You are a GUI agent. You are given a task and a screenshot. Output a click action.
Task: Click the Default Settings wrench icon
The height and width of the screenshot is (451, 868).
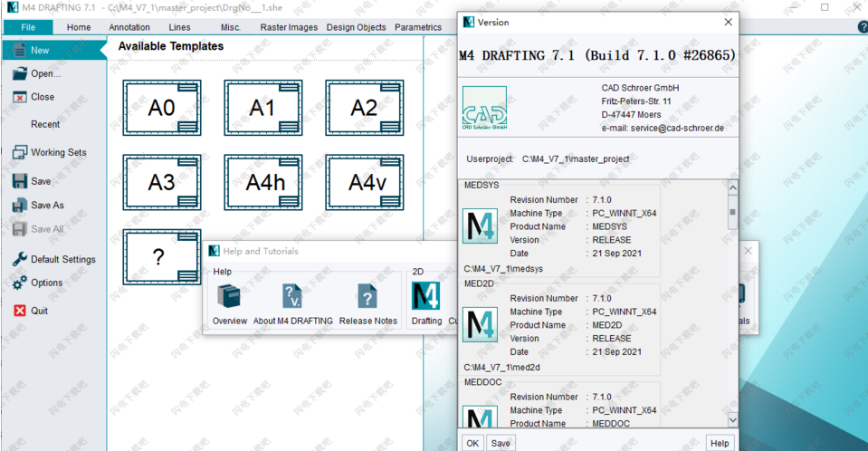(20, 259)
